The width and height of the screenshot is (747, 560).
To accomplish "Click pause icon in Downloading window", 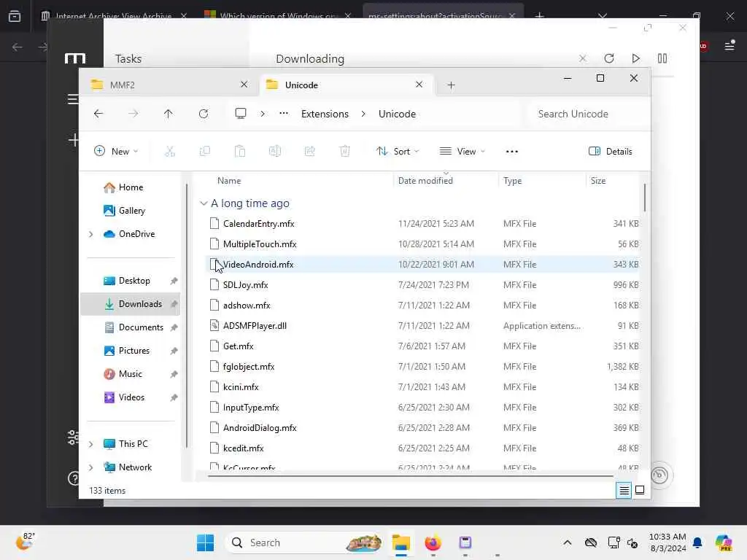I will (662, 58).
